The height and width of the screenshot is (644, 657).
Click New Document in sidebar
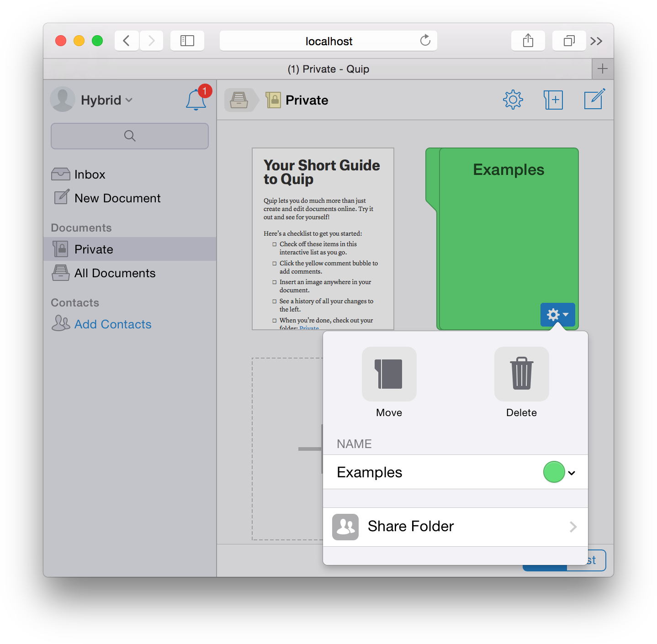(117, 198)
